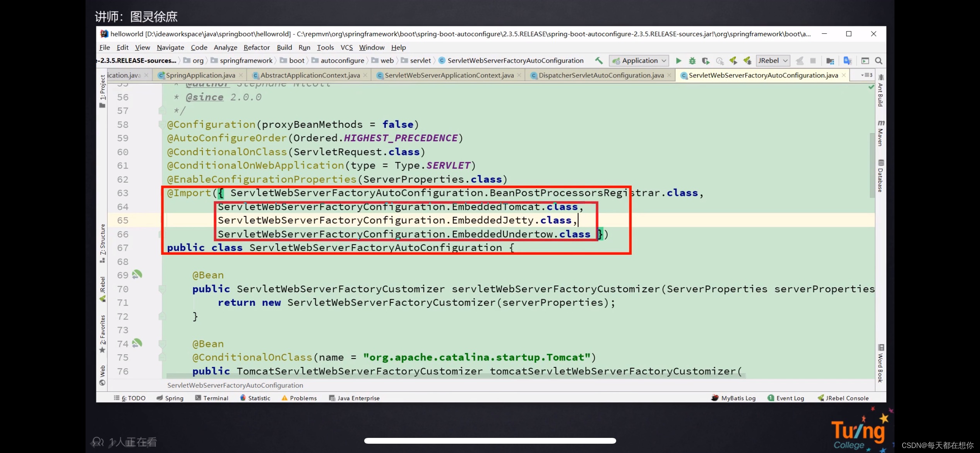This screenshot has height=453, width=980.
Task: Run the Application with the green play icon
Action: pyautogui.click(x=678, y=61)
